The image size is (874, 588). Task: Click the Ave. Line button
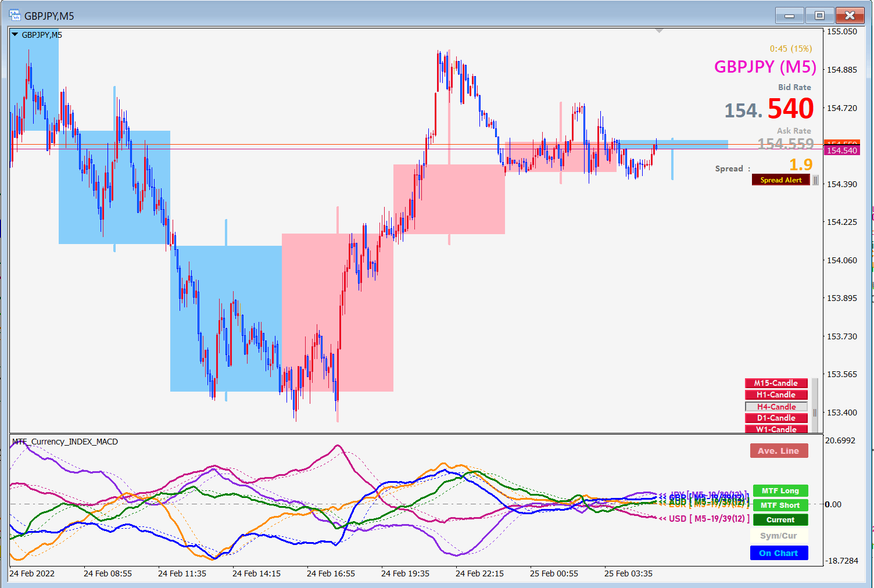click(x=779, y=451)
